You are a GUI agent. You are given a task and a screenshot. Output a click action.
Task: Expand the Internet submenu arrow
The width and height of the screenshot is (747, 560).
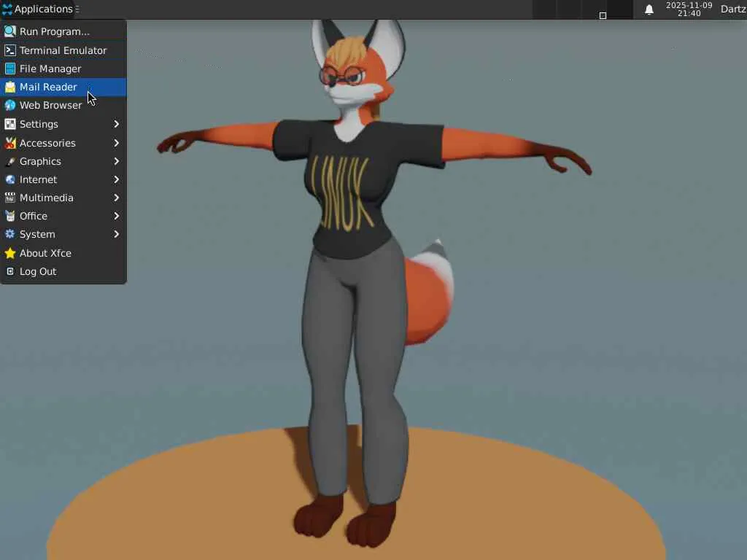point(116,179)
